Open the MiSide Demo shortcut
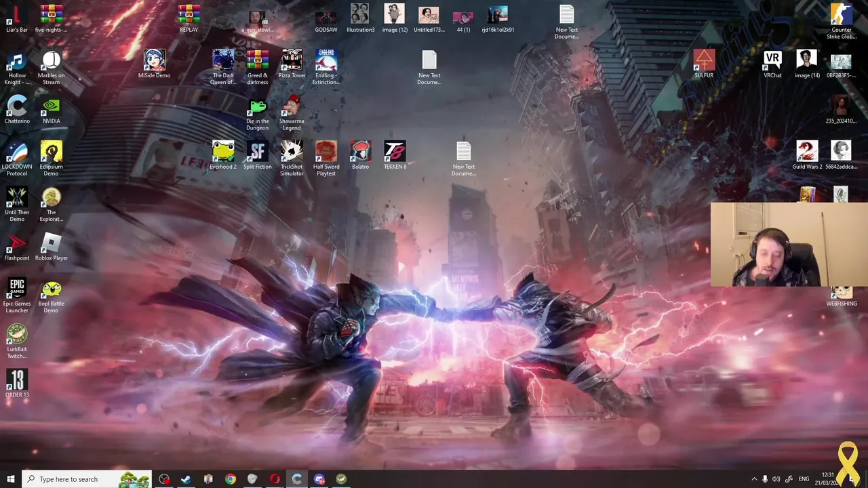 click(x=154, y=64)
